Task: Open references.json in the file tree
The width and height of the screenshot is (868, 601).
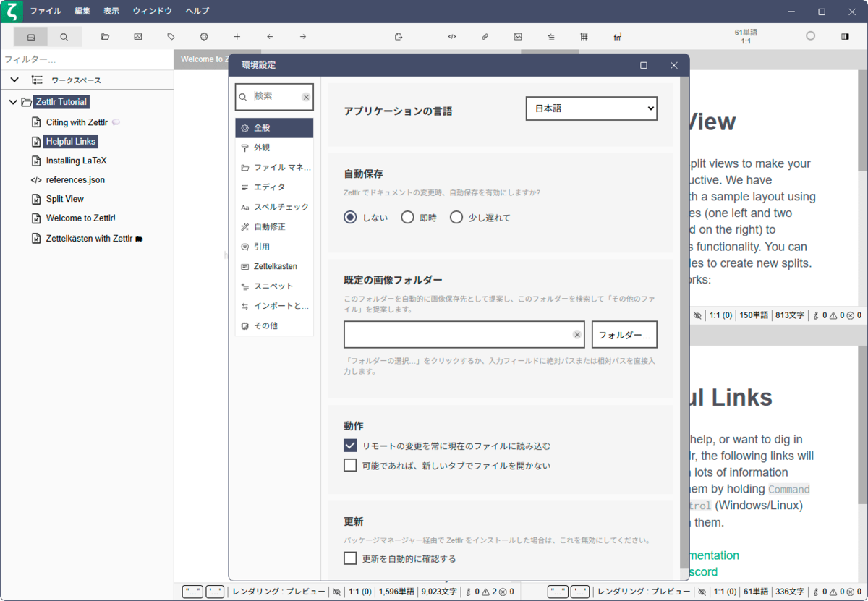Action: coord(75,179)
